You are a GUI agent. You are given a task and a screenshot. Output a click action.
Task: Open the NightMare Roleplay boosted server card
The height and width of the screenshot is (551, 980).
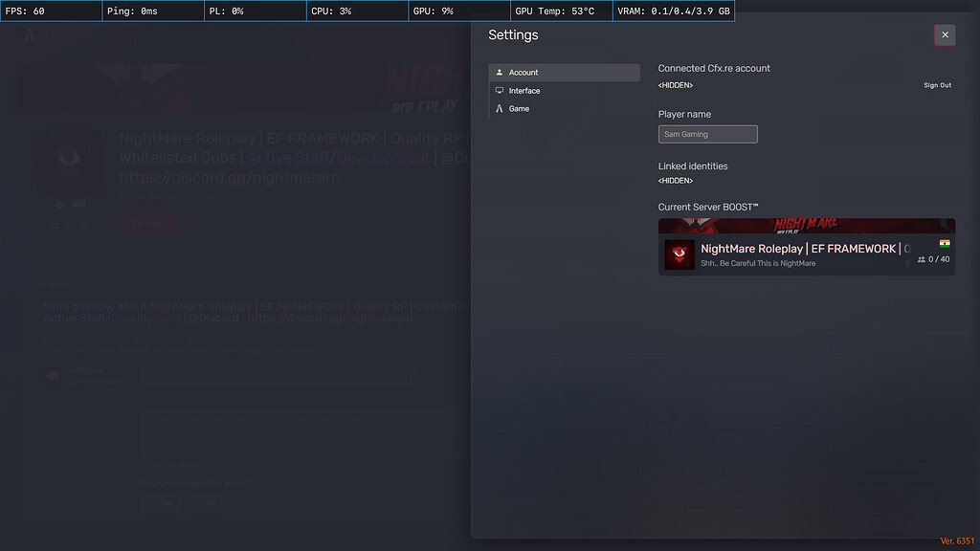[806, 247]
